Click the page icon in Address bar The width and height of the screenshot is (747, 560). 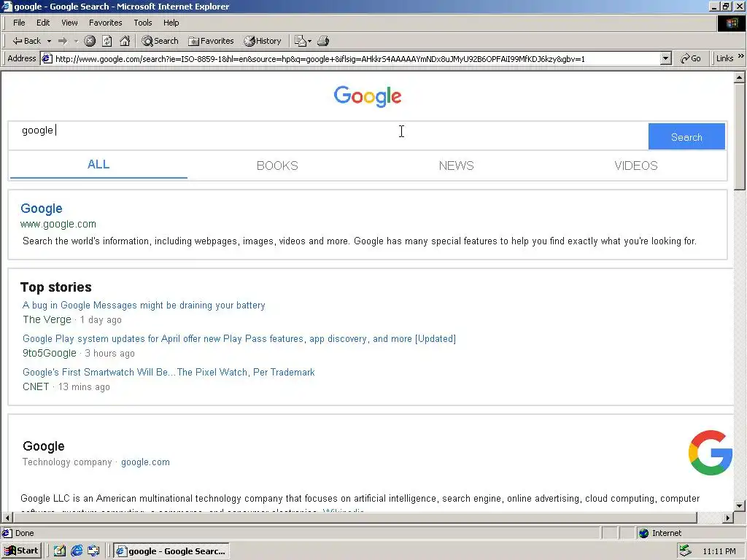(47, 58)
